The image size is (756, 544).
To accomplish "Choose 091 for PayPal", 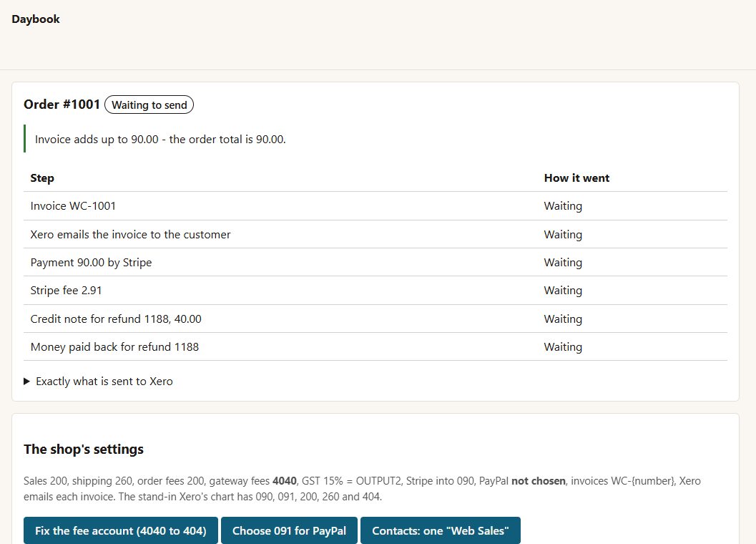I will pyautogui.click(x=289, y=530).
